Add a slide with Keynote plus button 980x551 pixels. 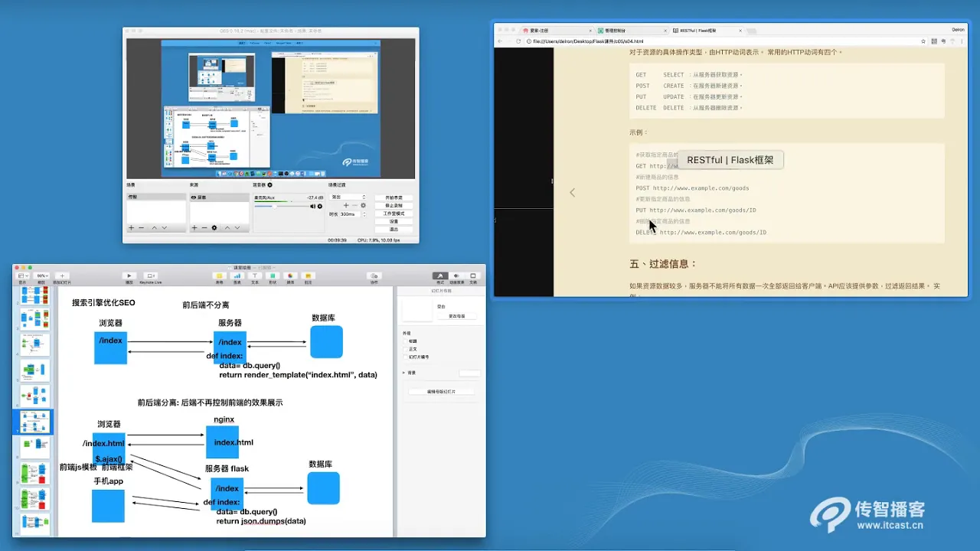coord(62,275)
